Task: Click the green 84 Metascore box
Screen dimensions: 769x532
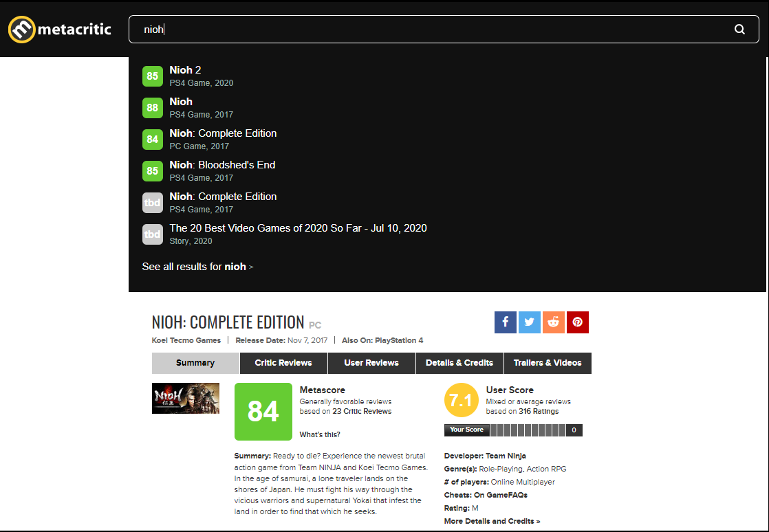Action: tap(263, 412)
